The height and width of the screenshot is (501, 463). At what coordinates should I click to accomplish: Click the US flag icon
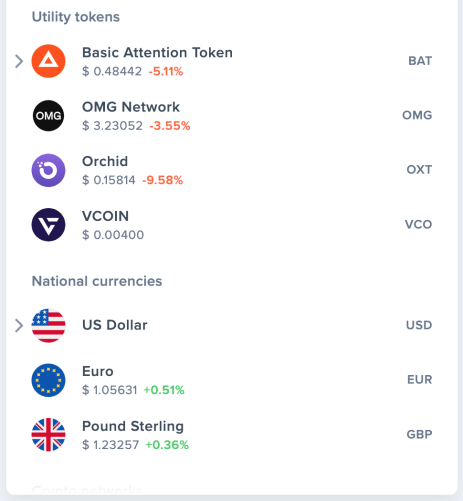48,326
